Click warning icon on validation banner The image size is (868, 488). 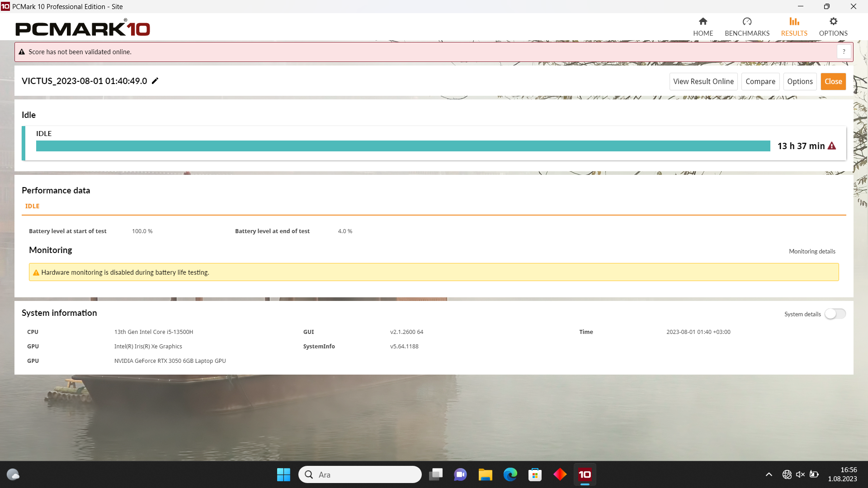coord(22,52)
